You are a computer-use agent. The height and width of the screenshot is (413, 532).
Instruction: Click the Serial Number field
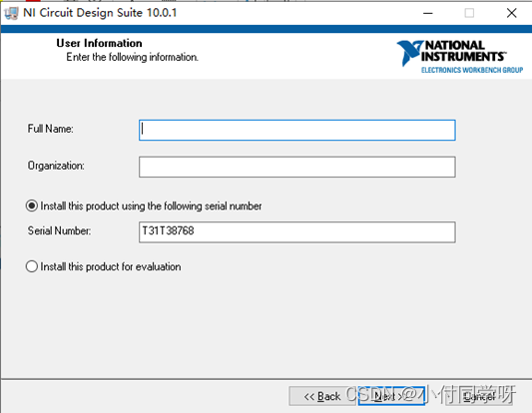(x=296, y=232)
